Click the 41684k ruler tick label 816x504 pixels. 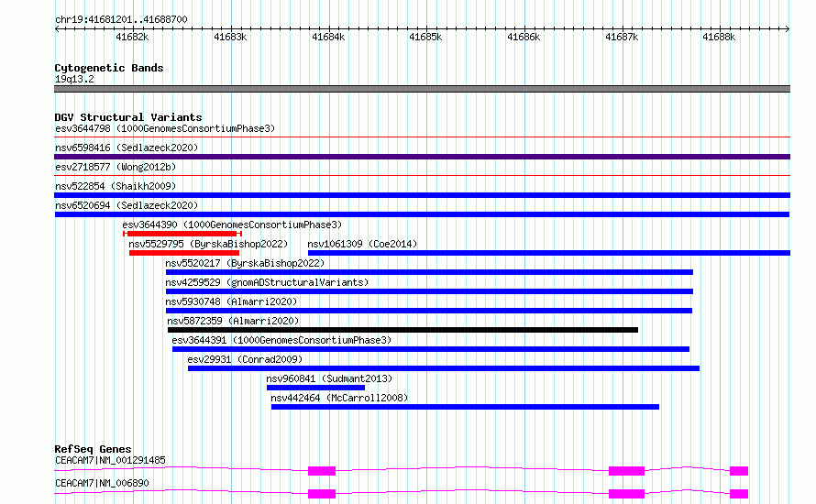coord(328,37)
